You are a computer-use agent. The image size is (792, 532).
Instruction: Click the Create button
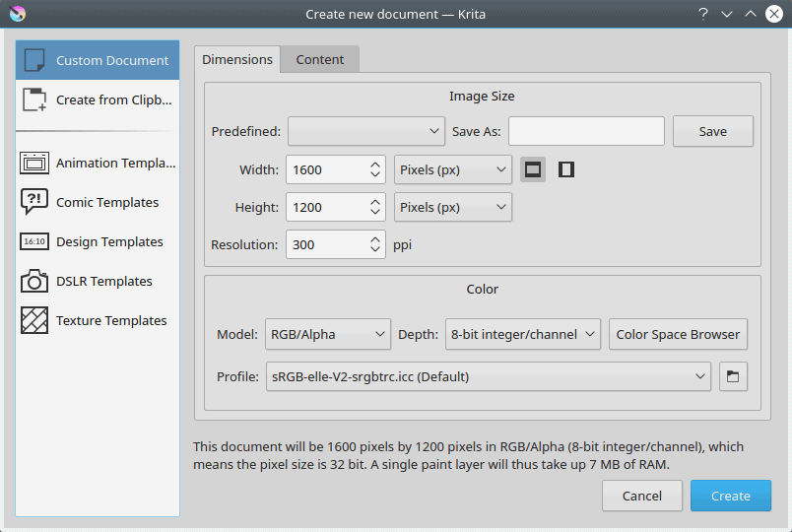(730, 496)
